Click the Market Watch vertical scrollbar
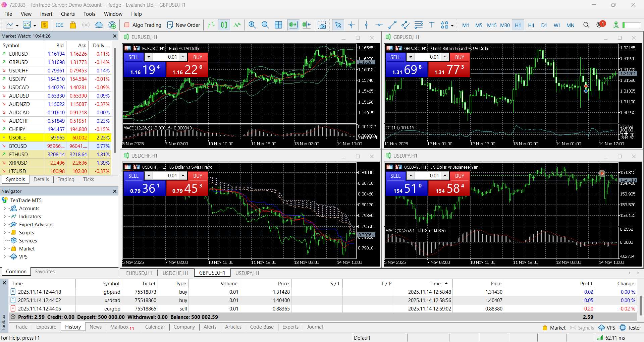This screenshot has height=342, width=644. click(x=115, y=101)
